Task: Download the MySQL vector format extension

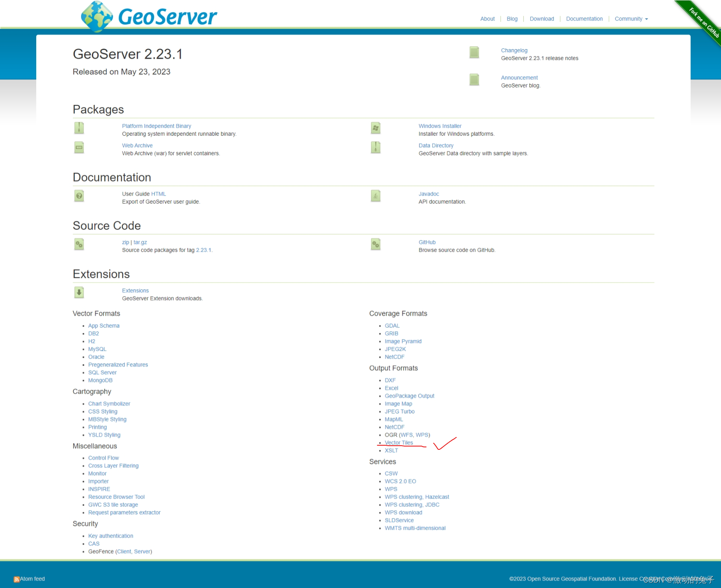Action: click(97, 349)
